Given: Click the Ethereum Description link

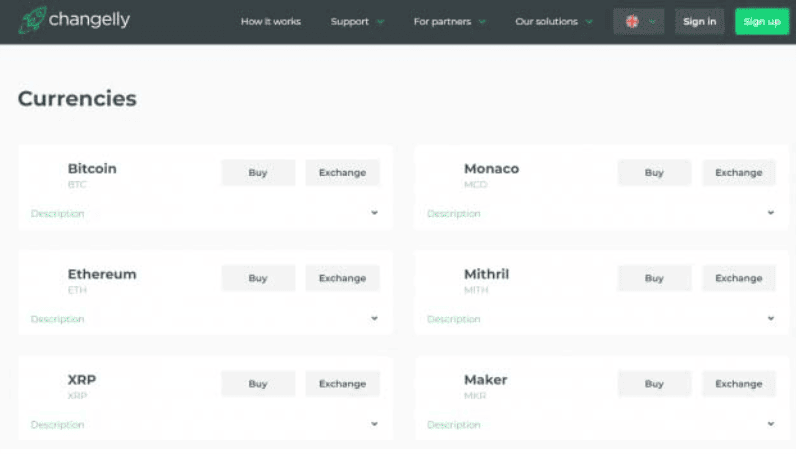Looking at the screenshot, I should (x=57, y=319).
